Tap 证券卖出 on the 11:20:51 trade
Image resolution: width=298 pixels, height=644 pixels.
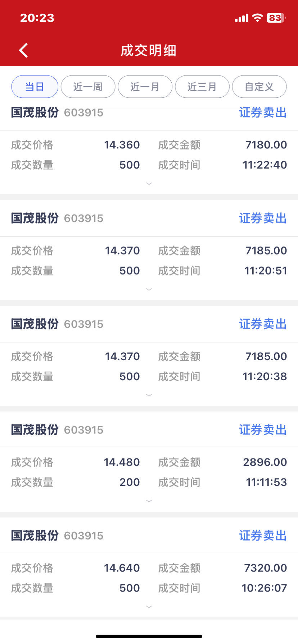tap(263, 218)
